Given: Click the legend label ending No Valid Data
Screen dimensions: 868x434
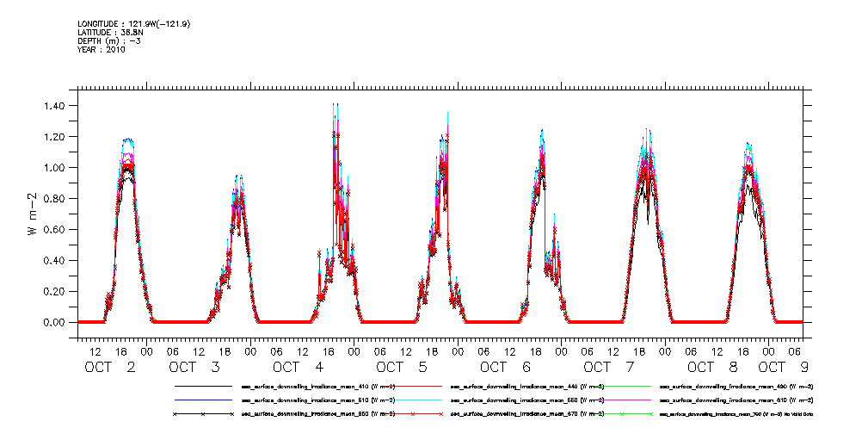Looking at the screenshot, I should tap(736, 414).
